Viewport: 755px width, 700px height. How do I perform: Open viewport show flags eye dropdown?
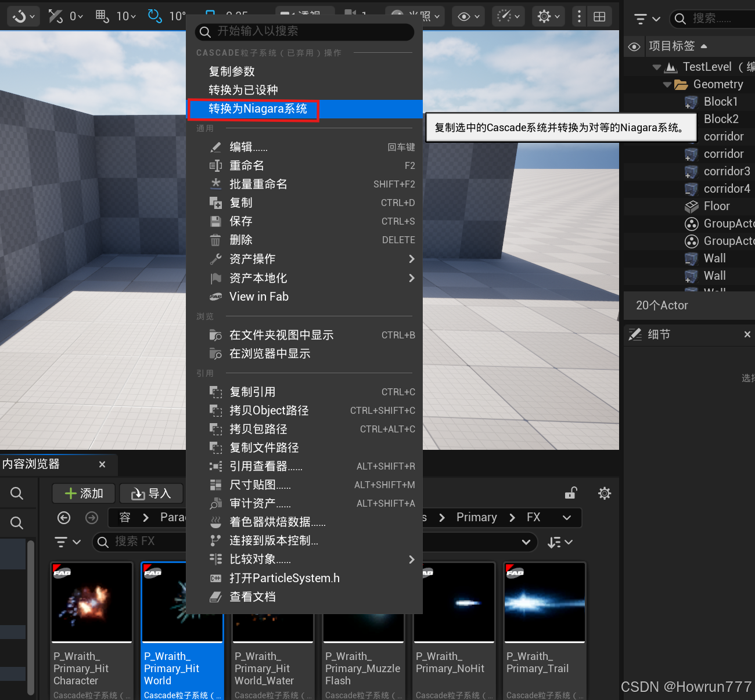(x=468, y=17)
